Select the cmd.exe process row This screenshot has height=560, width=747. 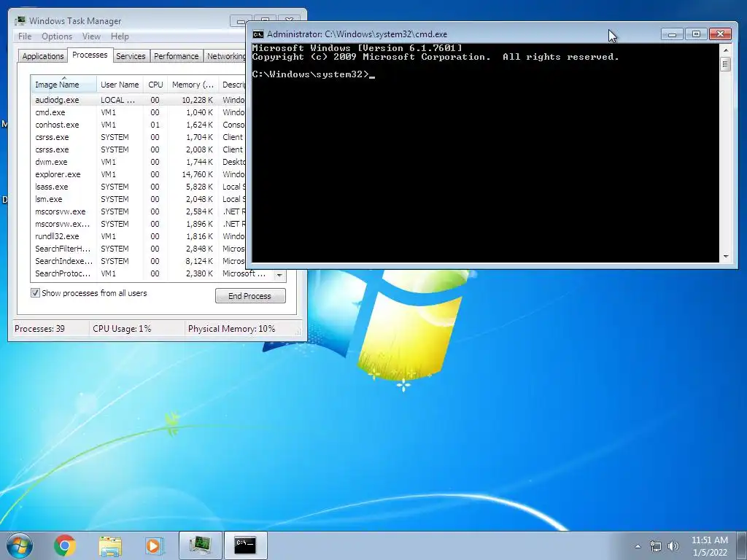(138, 112)
